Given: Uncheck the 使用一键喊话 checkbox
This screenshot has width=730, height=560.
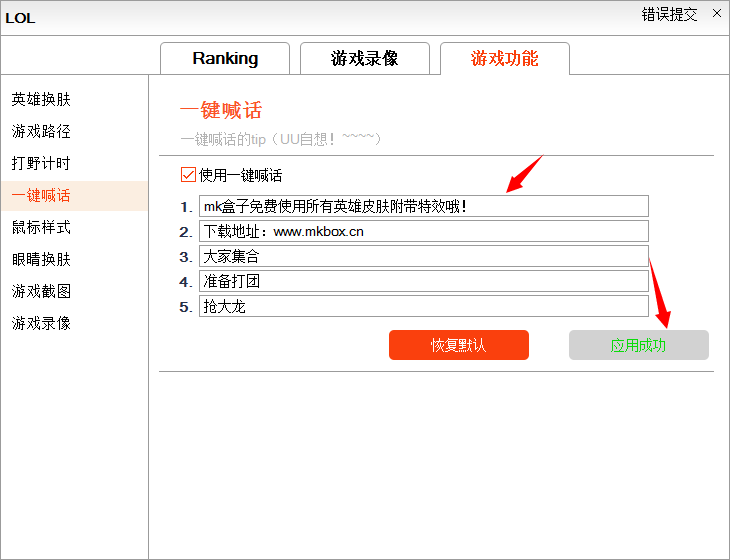Looking at the screenshot, I should point(188,175).
